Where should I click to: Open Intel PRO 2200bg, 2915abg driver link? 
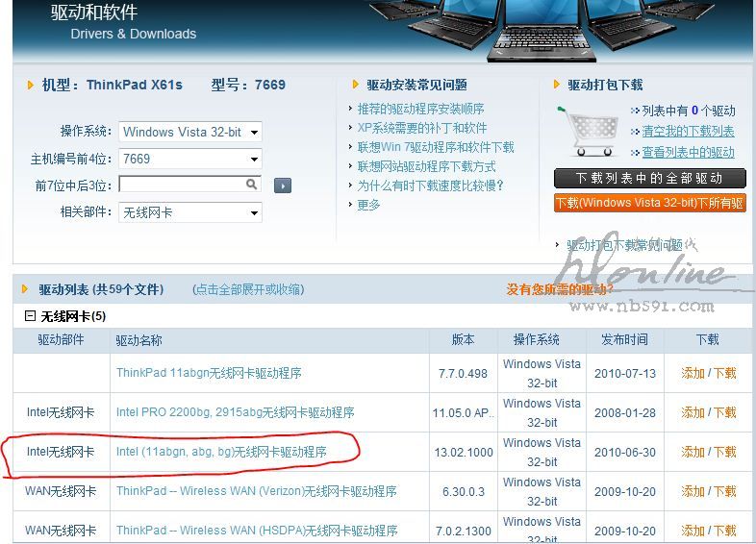[236, 412]
